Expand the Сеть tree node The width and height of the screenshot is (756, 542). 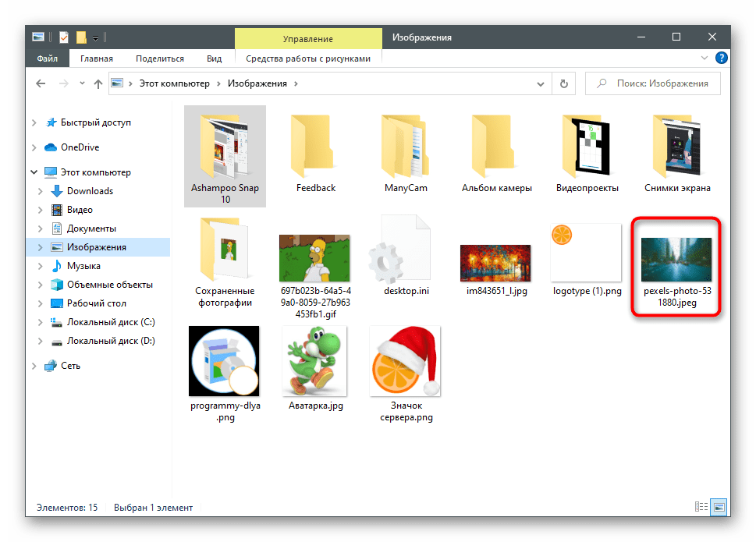tap(34, 366)
